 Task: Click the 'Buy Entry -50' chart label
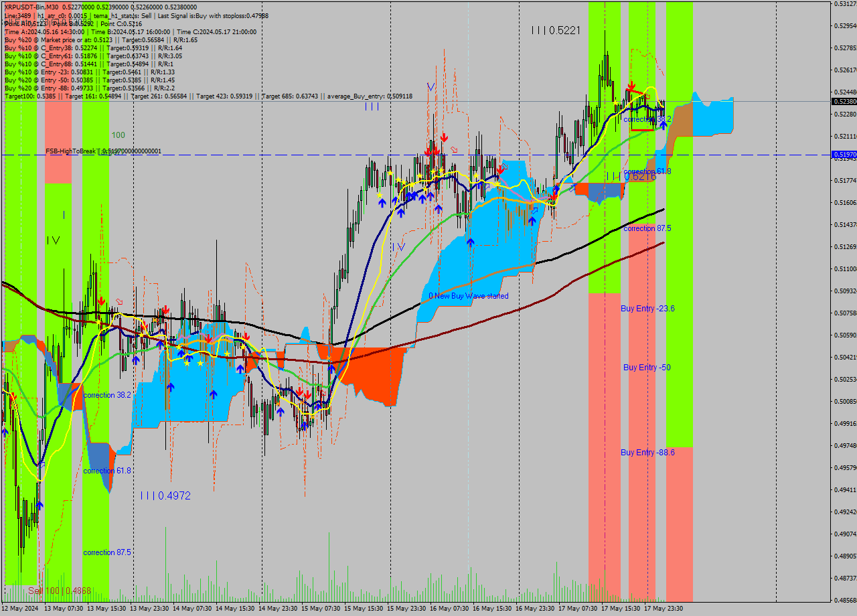click(647, 368)
